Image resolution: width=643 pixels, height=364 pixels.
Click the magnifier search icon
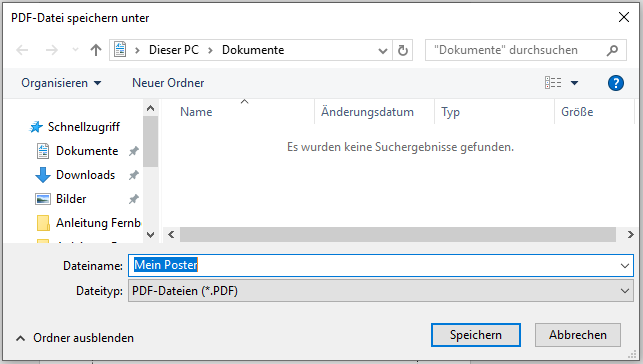click(x=613, y=50)
